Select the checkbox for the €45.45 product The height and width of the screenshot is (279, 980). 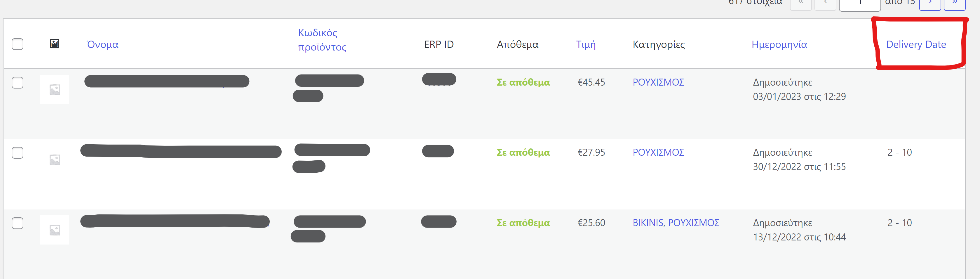(18, 83)
